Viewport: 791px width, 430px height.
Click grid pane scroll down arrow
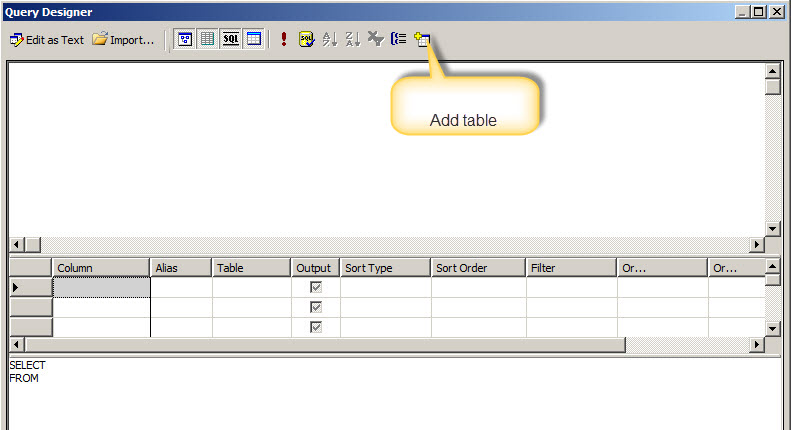[x=772, y=329]
